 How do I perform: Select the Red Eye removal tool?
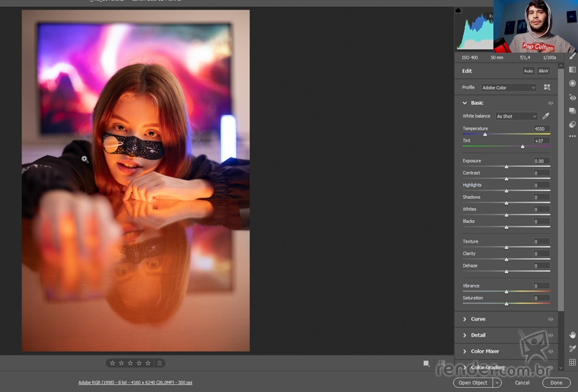point(572,98)
